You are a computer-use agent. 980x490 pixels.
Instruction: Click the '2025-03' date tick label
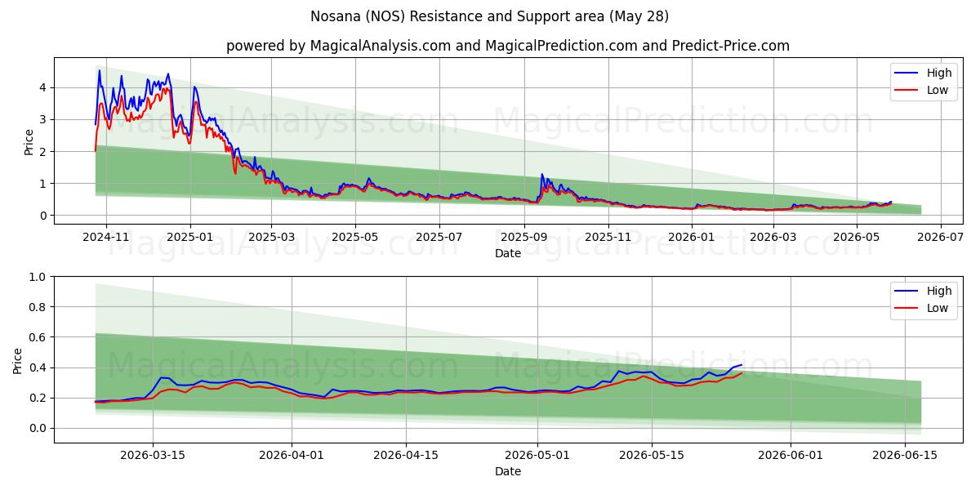coord(270,238)
